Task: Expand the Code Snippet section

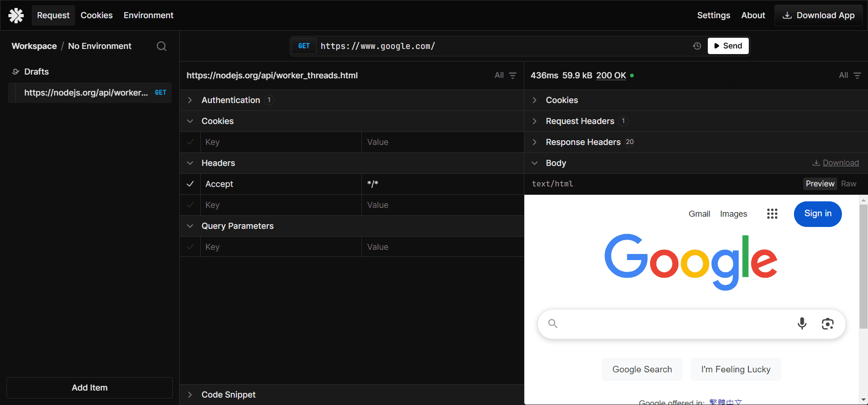Action: (x=352, y=395)
